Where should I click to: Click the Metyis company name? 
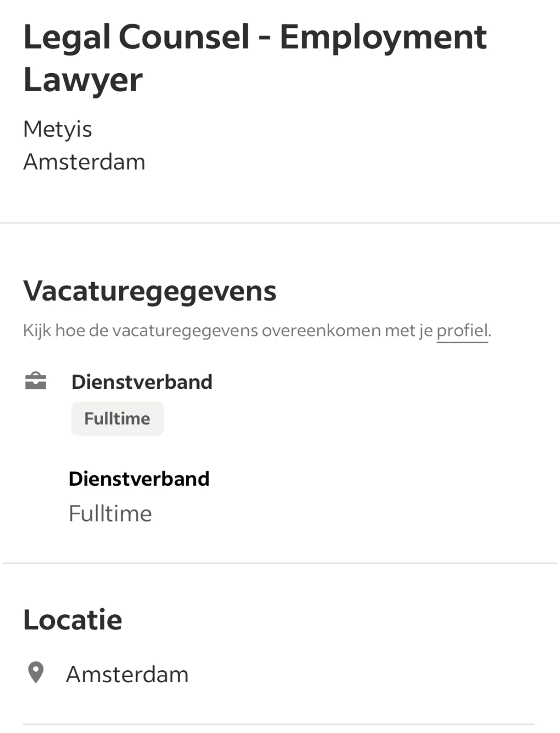tap(58, 129)
